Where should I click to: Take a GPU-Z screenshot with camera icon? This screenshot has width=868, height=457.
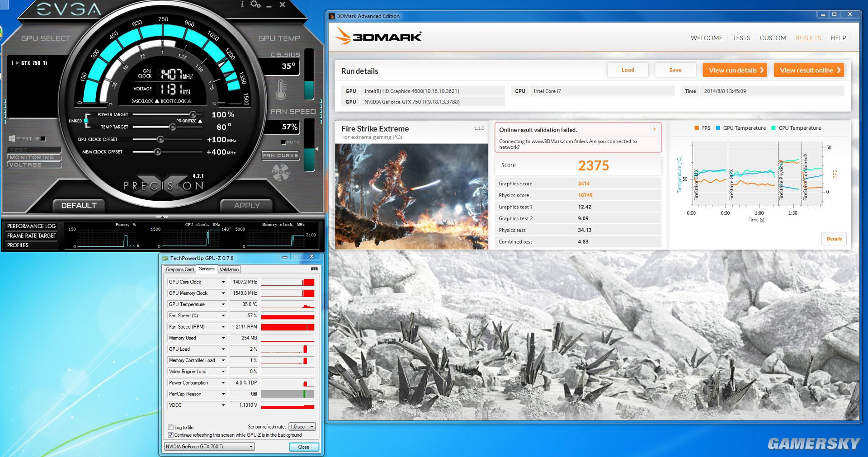pyautogui.click(x=314, y=269)
